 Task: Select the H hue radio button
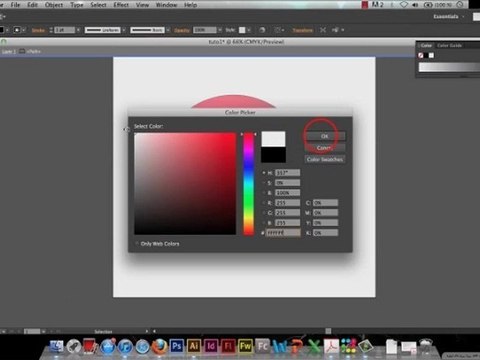[x=264, y=173]
